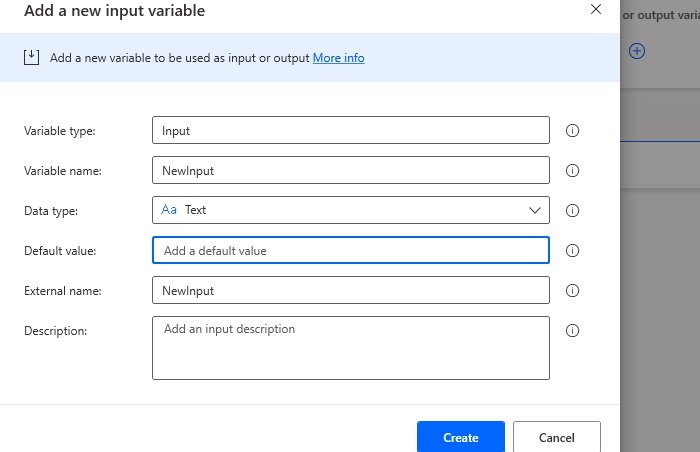
Task: Expand Data type list with chevron arrow
Action: 535,210
